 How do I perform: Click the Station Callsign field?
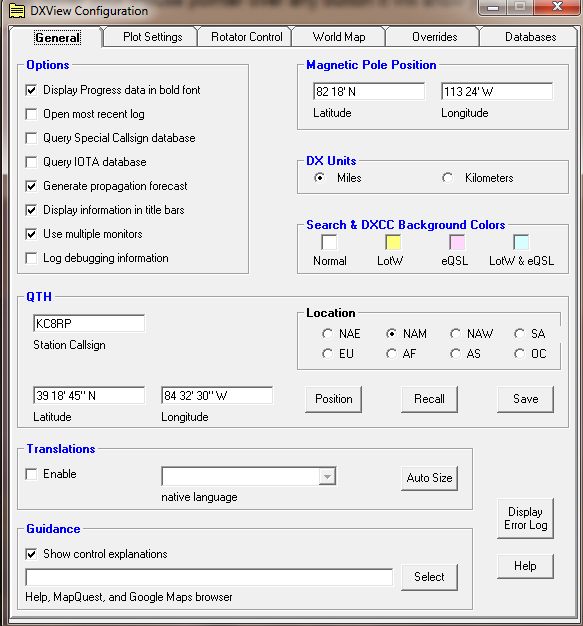tap(89, 323)
